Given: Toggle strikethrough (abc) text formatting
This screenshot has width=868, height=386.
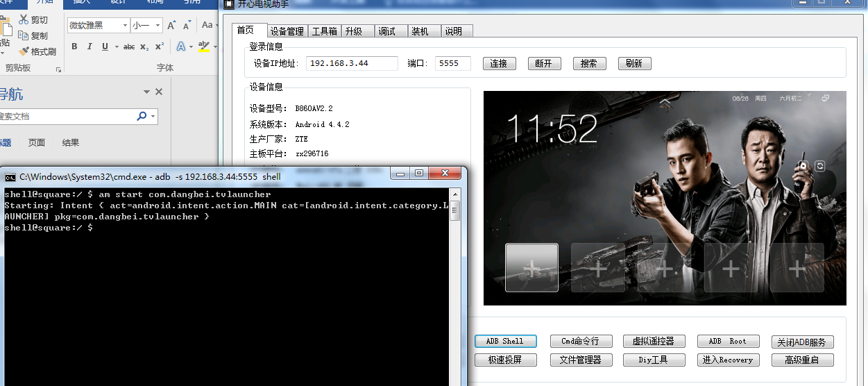Looking at the screenshot, I should (x=129, y=47).
